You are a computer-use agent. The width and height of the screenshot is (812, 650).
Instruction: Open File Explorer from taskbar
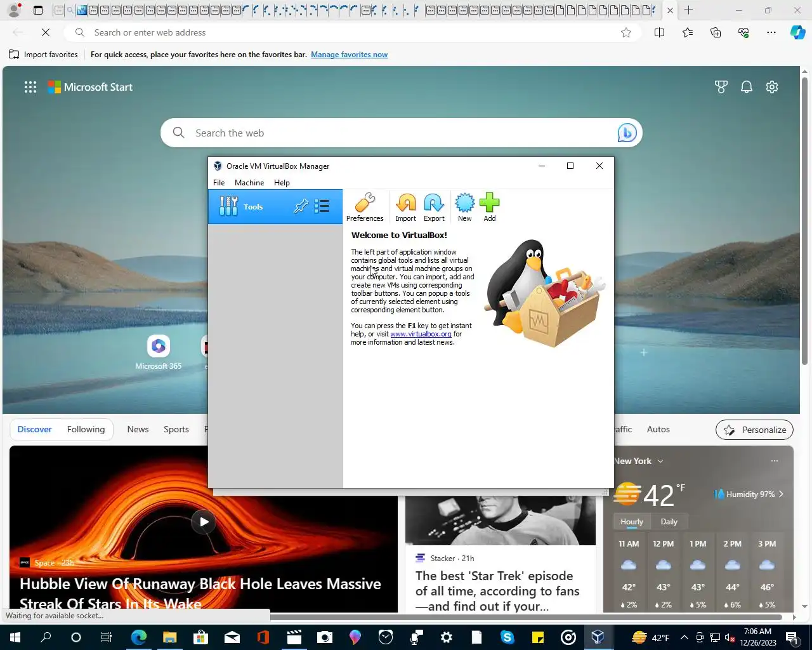click(x=169, y=637)
